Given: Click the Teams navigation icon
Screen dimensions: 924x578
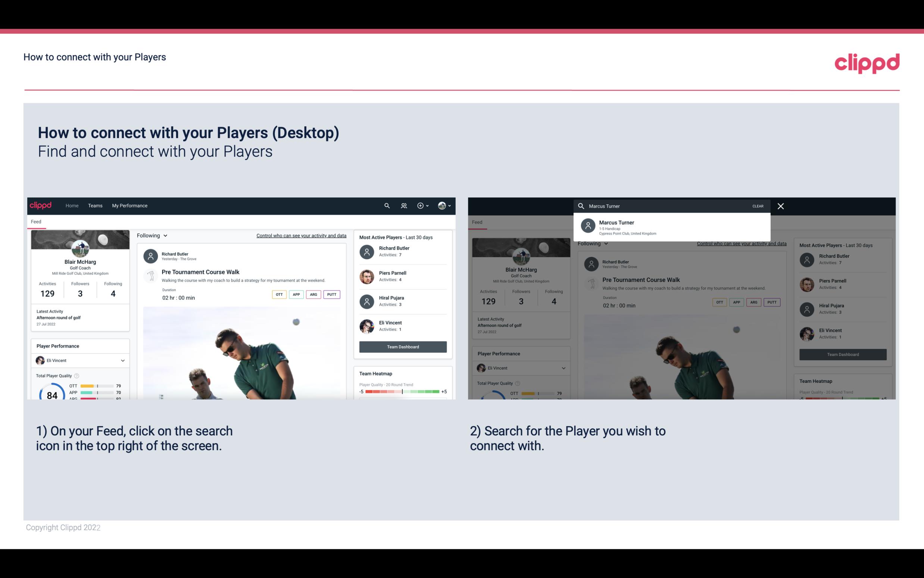Looking at the screenshot, I should tap(95, 206).
